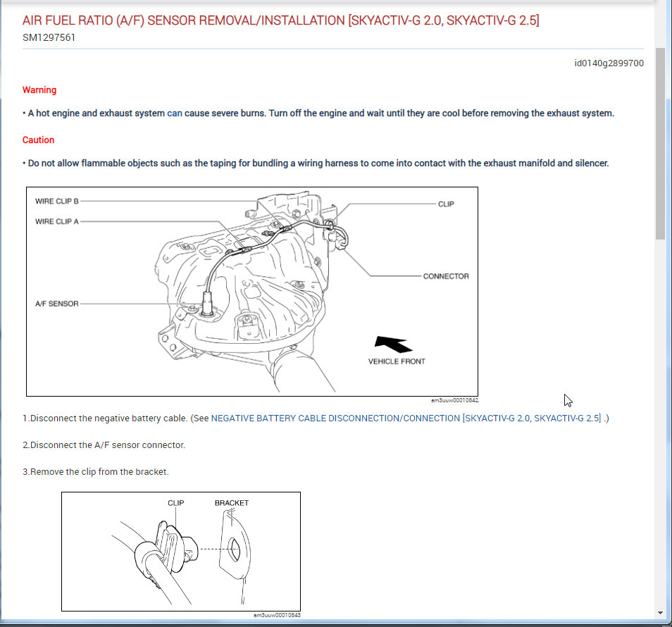Screen dimensions: 672x627
Task: Click document number SM1297561
Action: click(49, 38)
